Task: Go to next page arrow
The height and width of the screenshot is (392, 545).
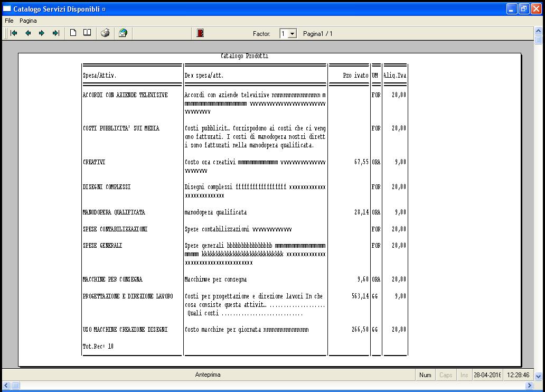Action: [x=42, y=33]
